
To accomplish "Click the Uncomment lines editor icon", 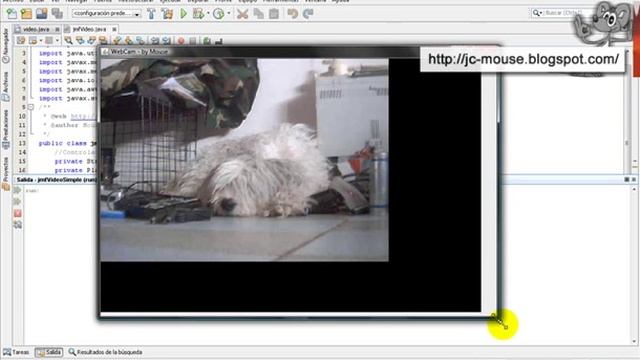I will click(x=218, y=40).
